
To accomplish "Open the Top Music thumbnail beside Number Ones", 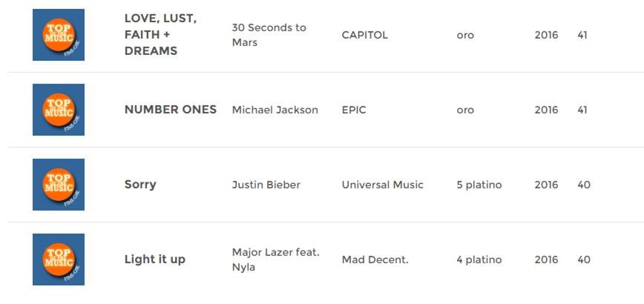I will 59,110.
